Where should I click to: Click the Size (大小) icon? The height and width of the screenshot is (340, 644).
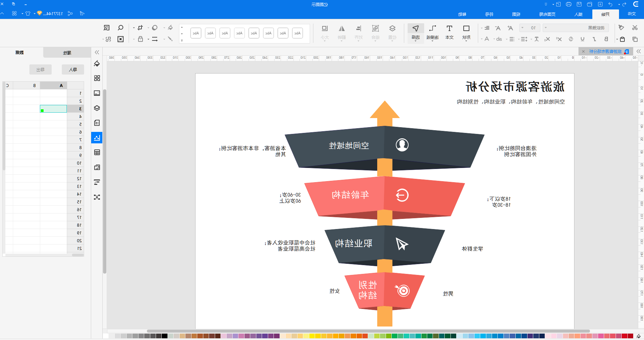tap(325, 32)
